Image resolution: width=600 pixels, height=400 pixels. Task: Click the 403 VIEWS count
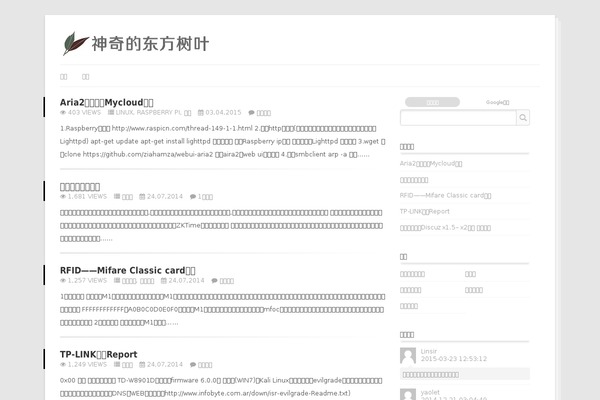[x=84, y=113]
